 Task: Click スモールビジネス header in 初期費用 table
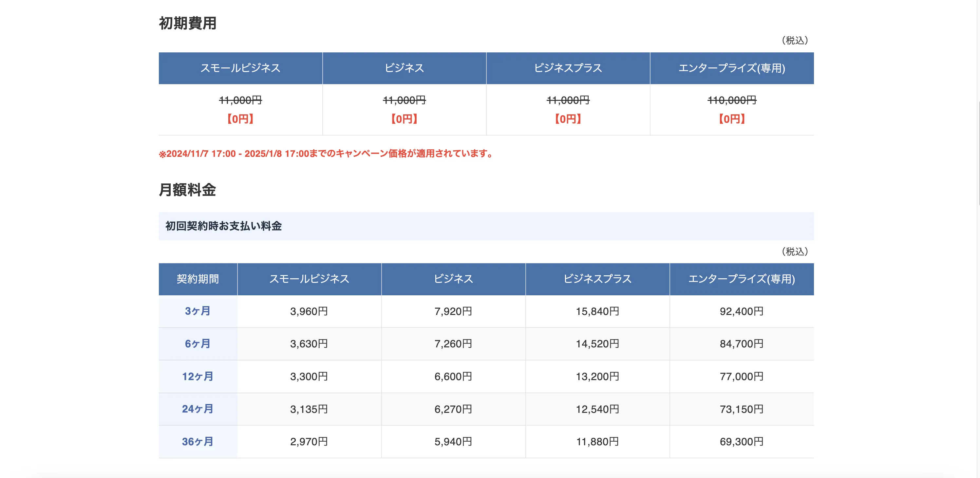tap(240, 68)
